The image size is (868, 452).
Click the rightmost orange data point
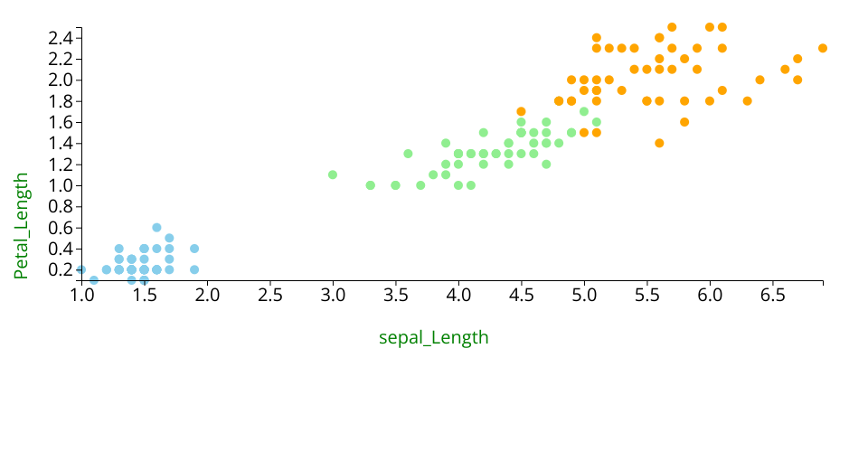pyautogui.click(x=823, y=48)
